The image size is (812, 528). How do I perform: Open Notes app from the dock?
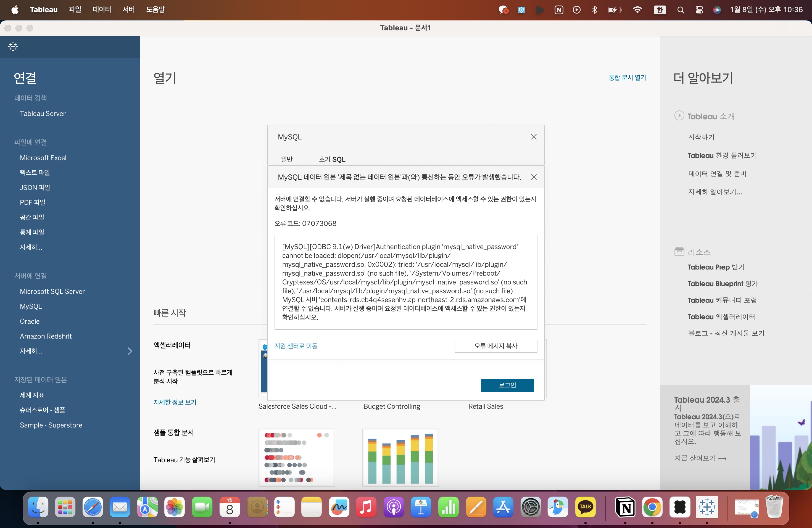coord(312,507)
